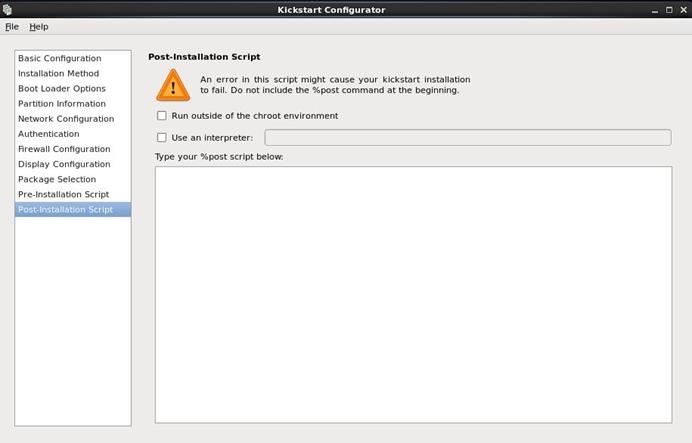The width and height of the screenshot is (692, 443).
Task: Open Package Selection
Action: pos(73,179)
